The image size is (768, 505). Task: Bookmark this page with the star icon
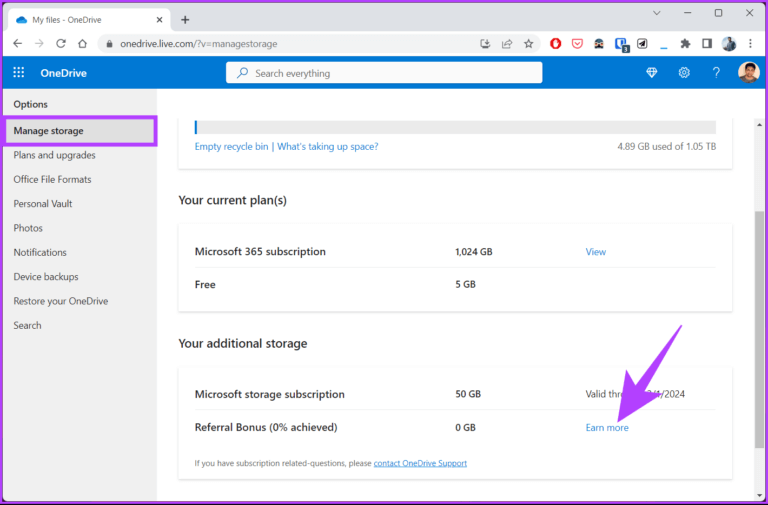[x=528, y=44]
